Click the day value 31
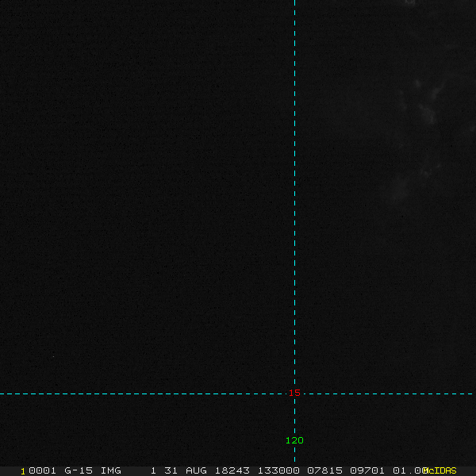Image resolution: width=476 pixels, height=476 pixels. tap(171, 470)
